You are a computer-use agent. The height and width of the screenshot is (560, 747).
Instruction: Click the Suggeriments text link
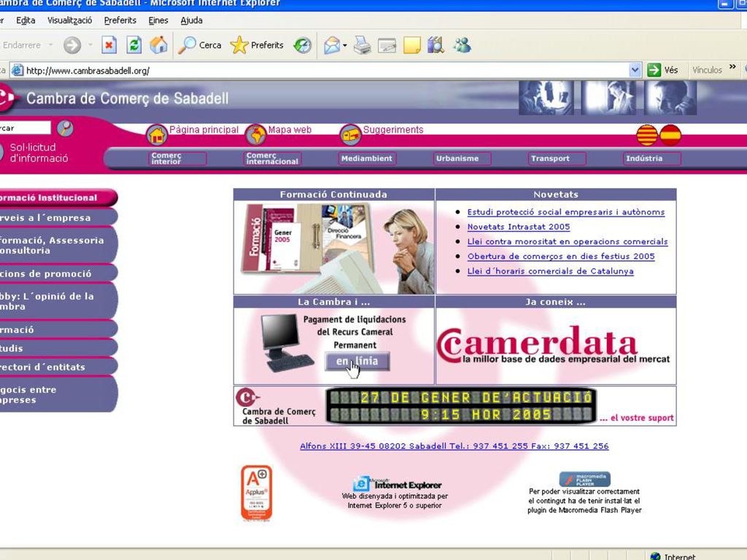tap(393, 130)
